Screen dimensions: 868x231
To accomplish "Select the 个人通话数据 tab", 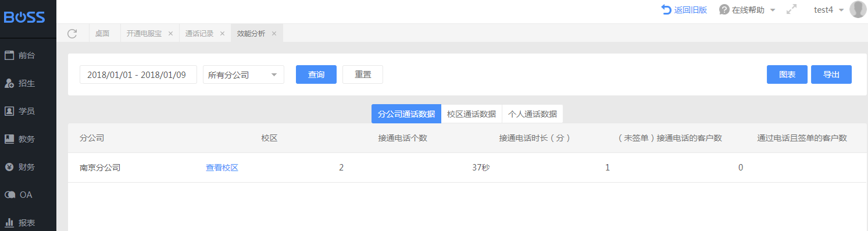I will tap(533, 114).
